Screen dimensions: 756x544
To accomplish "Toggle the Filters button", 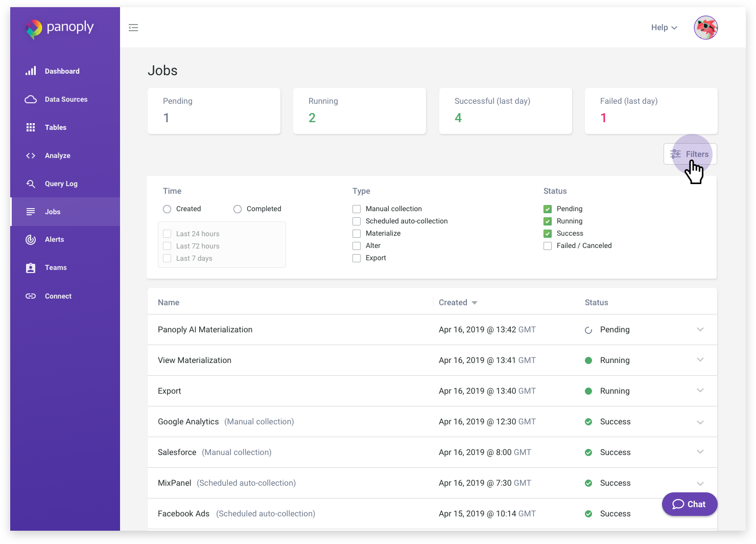I will point(690,154).
